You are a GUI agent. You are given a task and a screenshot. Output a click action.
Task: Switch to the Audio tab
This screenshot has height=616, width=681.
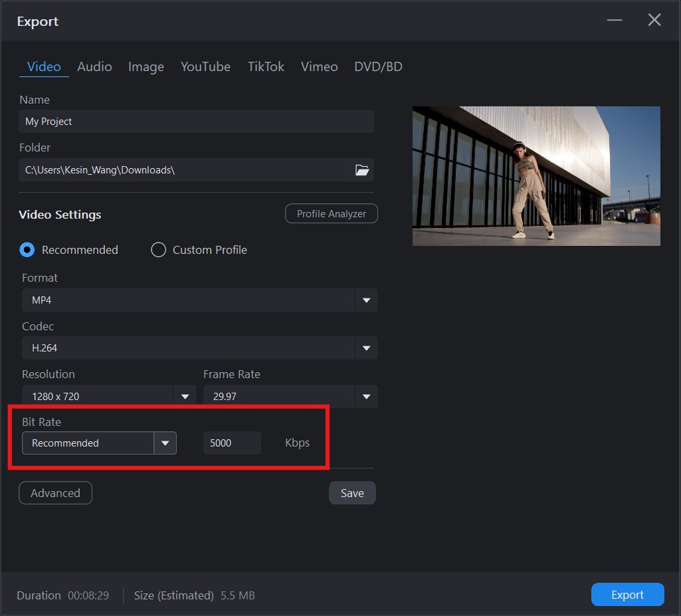[95, 66]
